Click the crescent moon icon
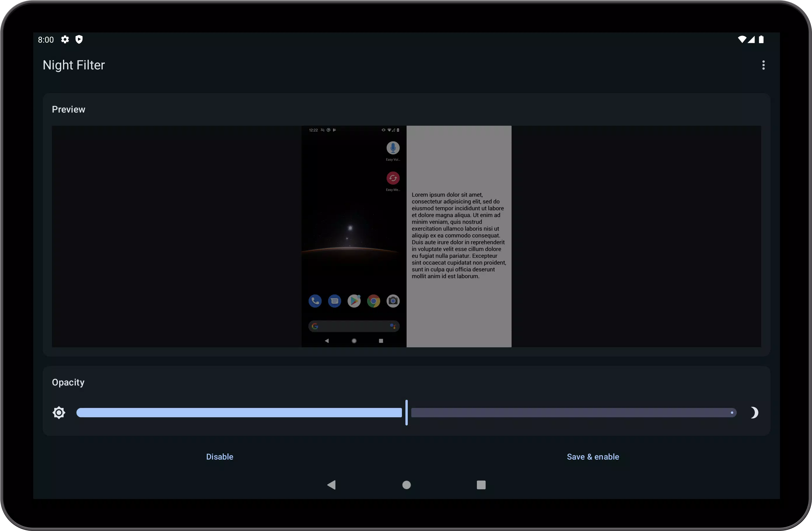 (x=754, y=413)
